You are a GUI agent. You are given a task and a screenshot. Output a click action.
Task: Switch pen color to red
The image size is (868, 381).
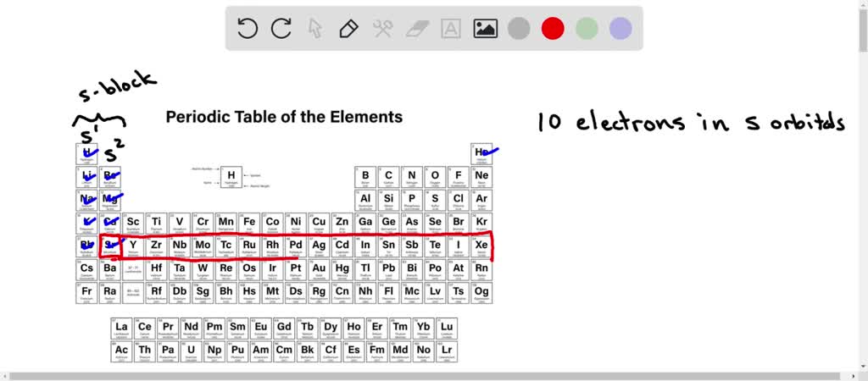553,29
